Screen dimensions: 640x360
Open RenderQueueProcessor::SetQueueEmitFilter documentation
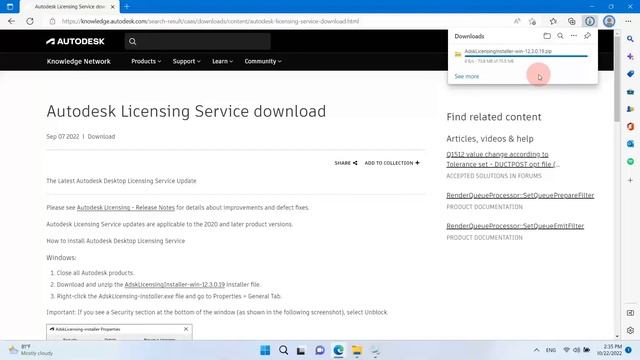515,226
